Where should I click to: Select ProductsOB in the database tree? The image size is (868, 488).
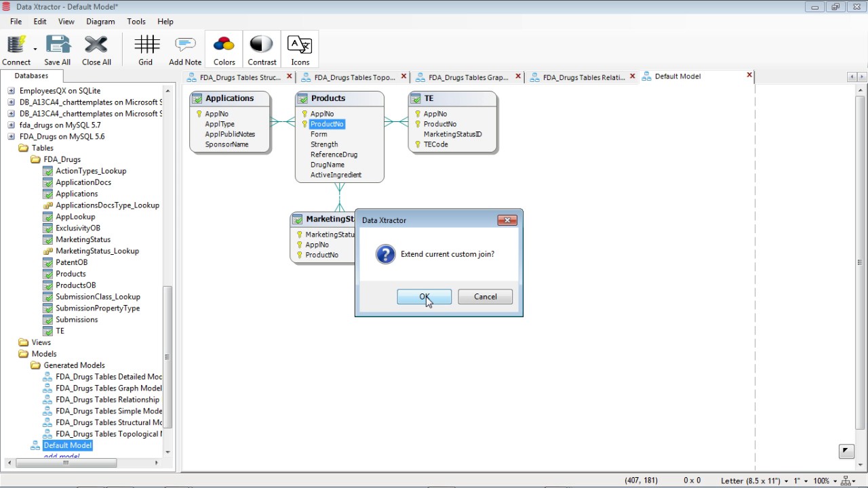(x=76, y=285)
